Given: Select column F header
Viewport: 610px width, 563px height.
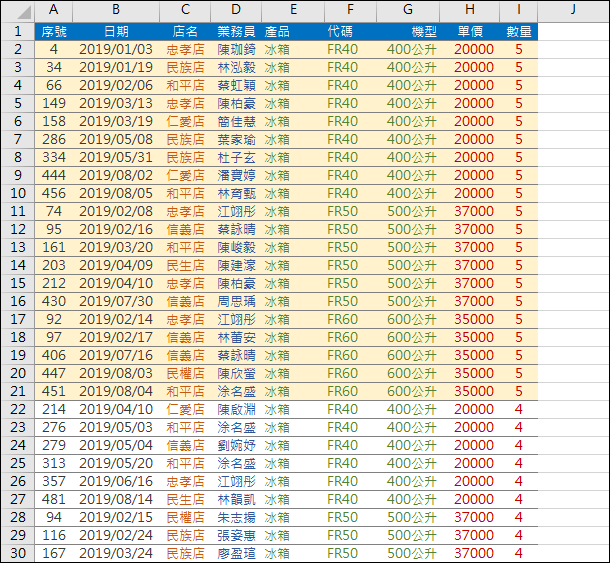Looking at the screenshot, I should coord(351,10).
